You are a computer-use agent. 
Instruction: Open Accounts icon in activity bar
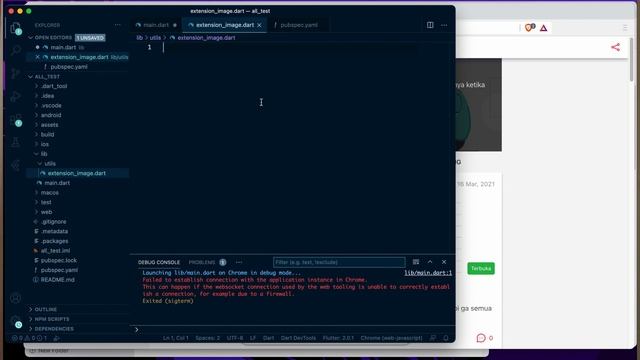[16, 298]
